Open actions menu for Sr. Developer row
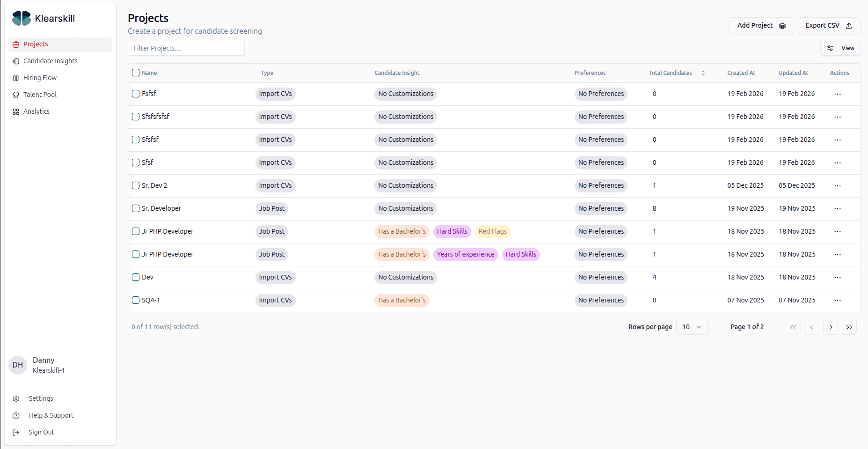The height and width of the screenshot is (449, 868). click(x=837, y=209)
